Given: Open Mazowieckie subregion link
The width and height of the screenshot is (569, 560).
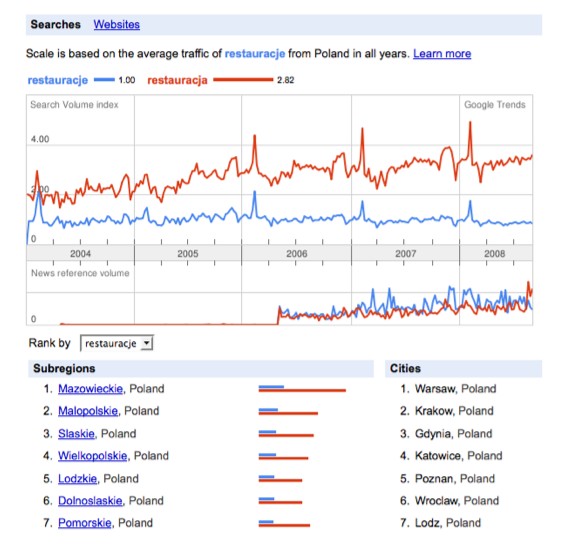Looking at the screenshot, I should pyautogui.click(x=90, y=389).
